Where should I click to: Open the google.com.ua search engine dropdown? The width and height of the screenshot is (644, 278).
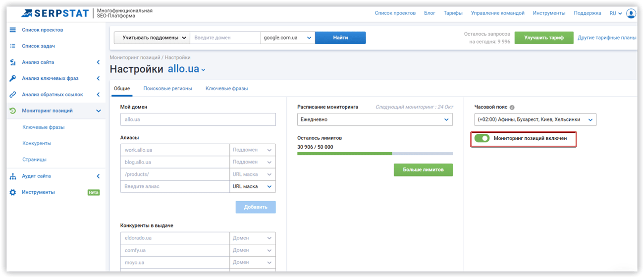click(x=288, y=38)
